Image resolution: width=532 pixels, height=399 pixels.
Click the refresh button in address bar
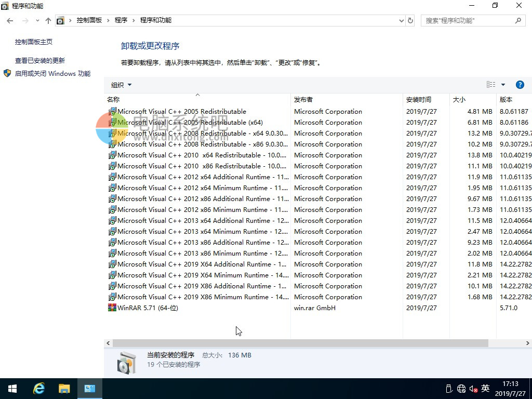[x=410, y=21]
